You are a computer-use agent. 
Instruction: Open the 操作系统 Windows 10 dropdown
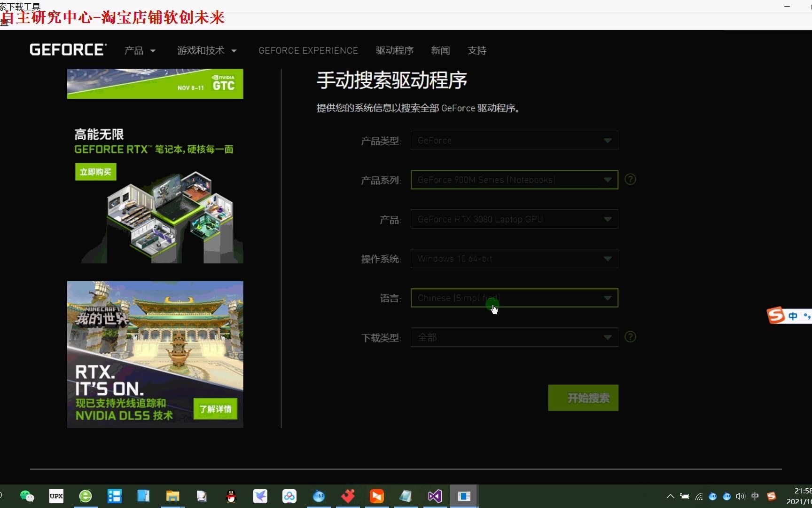point(514,258)
